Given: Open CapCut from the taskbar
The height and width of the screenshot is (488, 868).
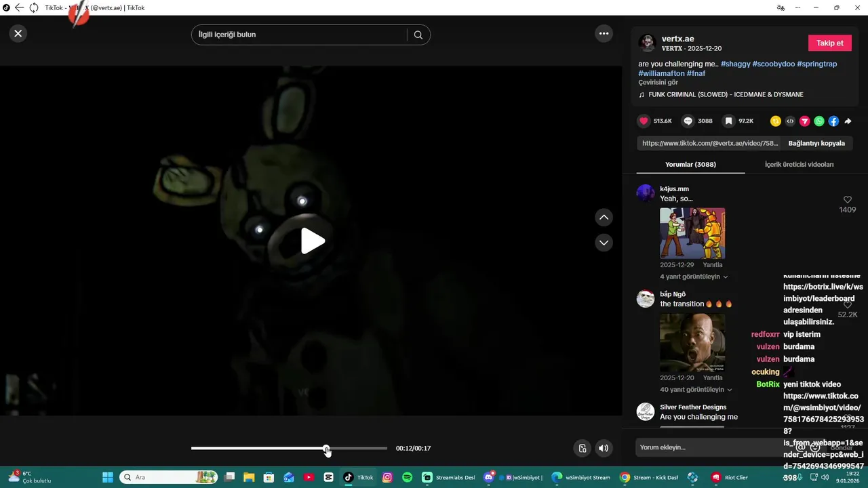Looking at the screenshot, I should click(329, 477).
